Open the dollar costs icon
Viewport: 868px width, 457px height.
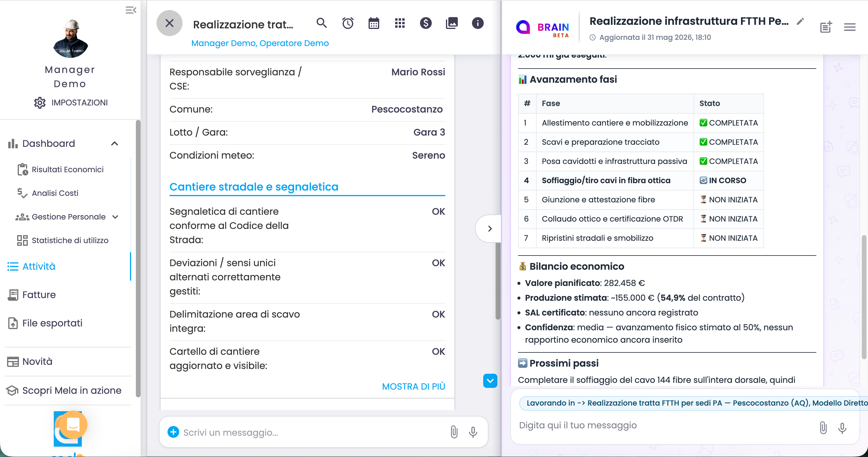(x=426, y=23)
